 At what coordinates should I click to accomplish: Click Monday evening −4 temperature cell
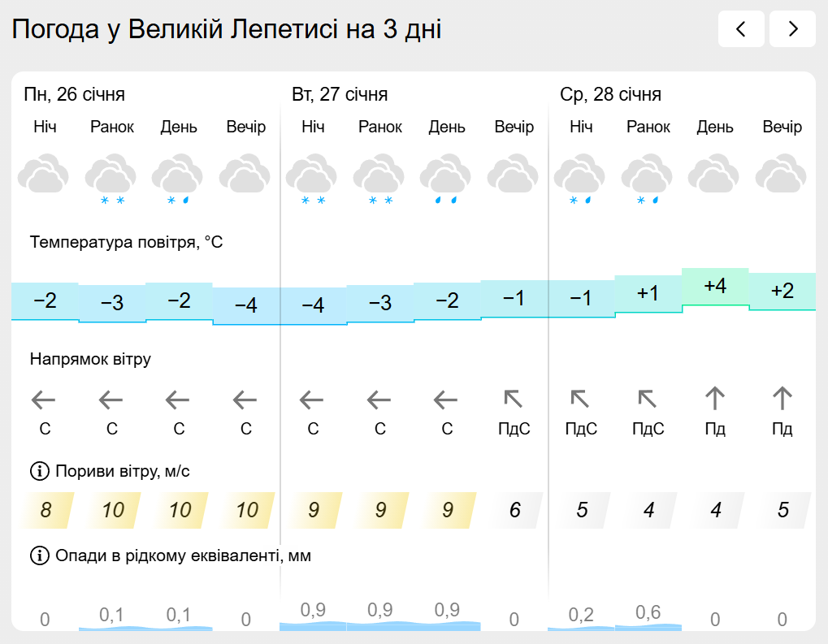(245, 305)
